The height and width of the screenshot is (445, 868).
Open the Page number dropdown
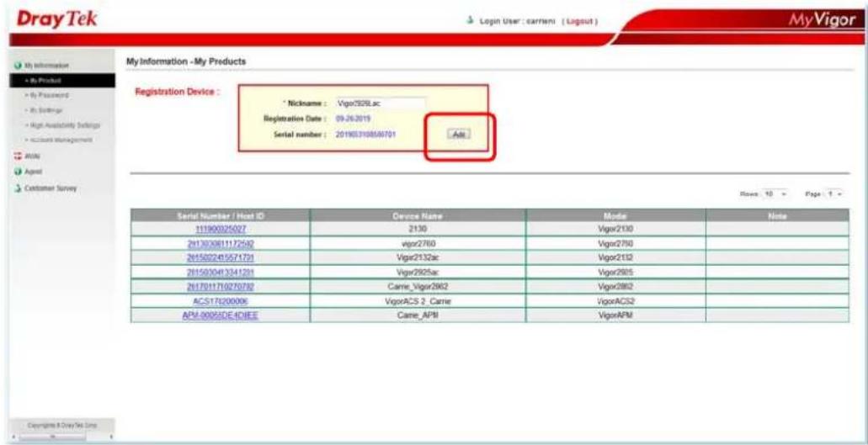[835, 194]
